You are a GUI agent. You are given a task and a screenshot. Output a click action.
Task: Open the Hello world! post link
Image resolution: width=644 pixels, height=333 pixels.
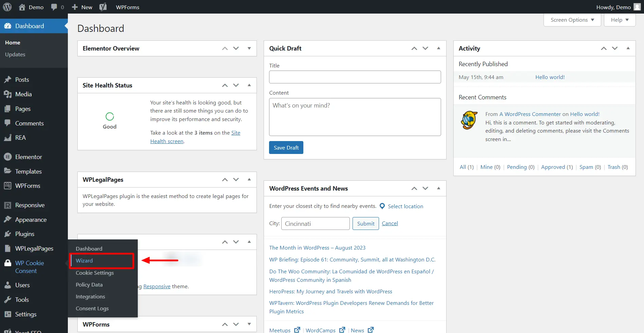click(550, 77)
